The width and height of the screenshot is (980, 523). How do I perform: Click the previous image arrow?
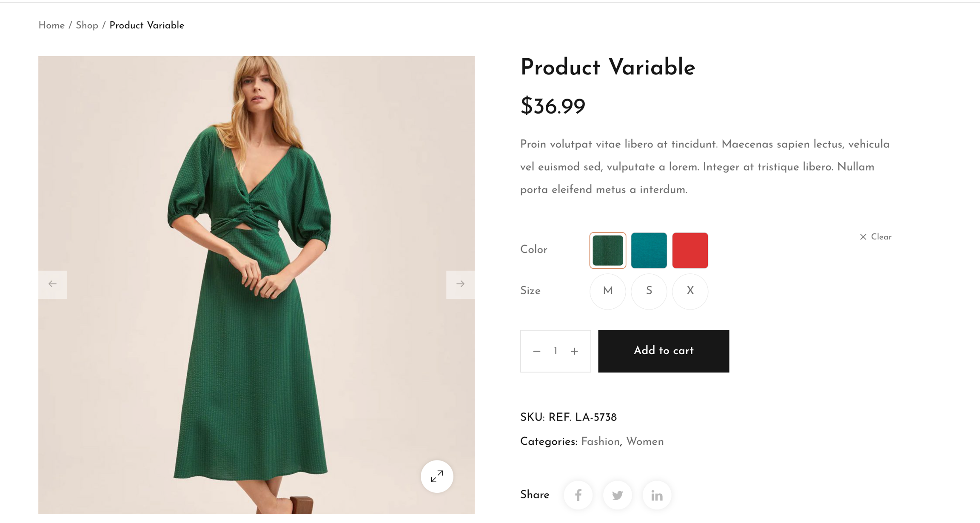tap(52, 284)
